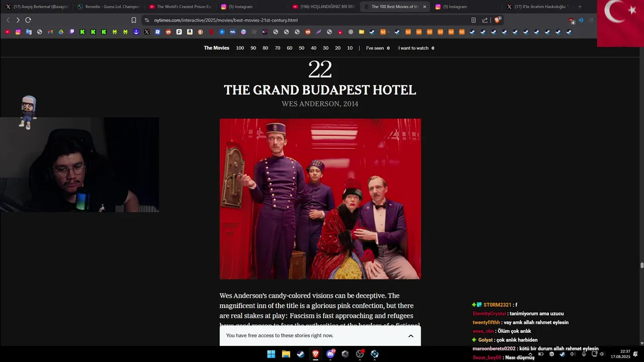Screen dimensions: 644x362
Task: Open Windows notification bell
Action: pos(635,354)
